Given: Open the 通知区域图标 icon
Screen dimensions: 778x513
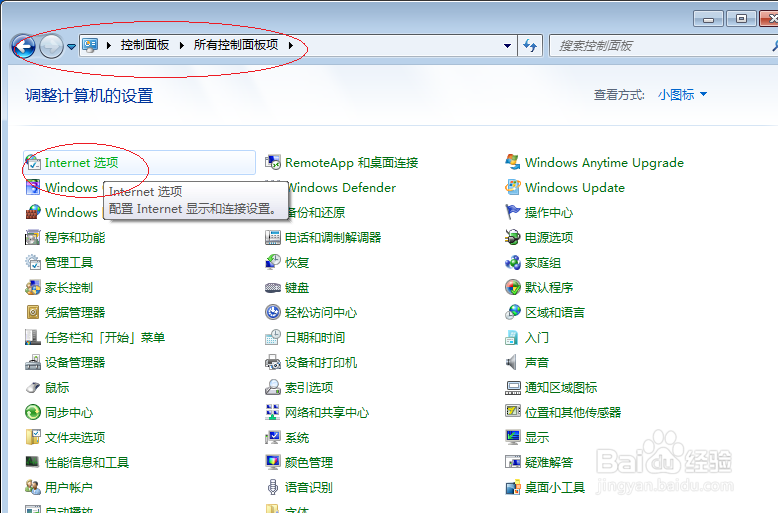Looking at the screenshot, I should point(513,387).
